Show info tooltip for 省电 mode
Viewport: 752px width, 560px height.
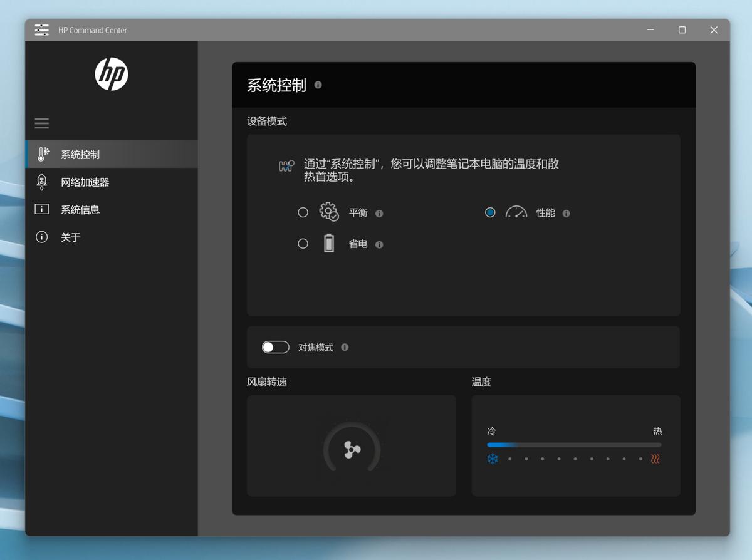click(379, 245)
